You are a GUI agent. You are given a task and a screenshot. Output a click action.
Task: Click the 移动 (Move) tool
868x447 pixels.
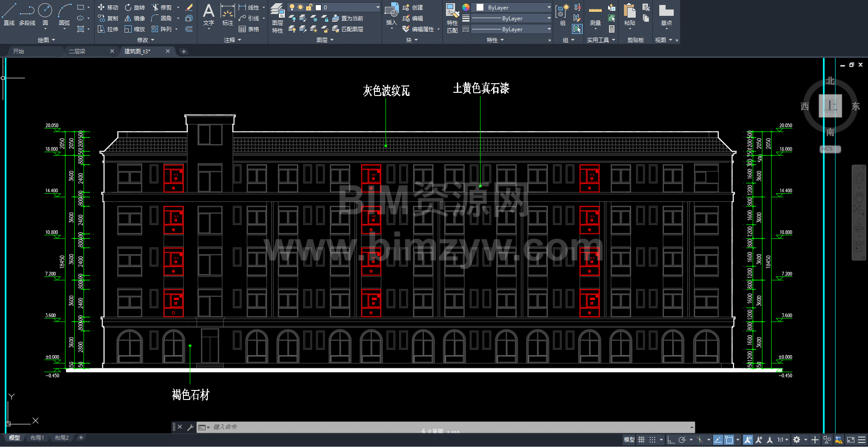tap(108, 8)
